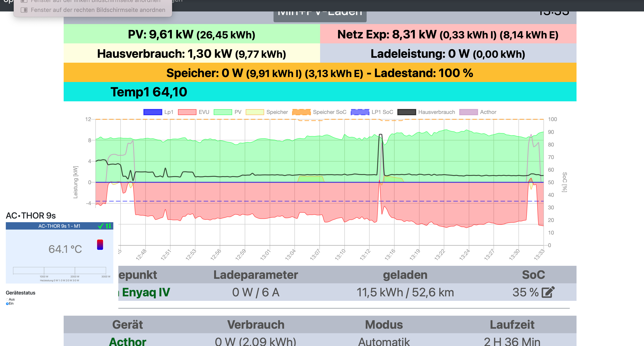
Task: Click the green up-down arrows icon
Action: click(x=108, y=226)
